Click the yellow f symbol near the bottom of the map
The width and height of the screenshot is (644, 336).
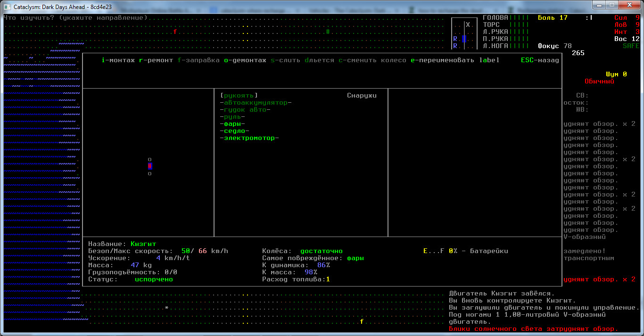click(362, 321)
